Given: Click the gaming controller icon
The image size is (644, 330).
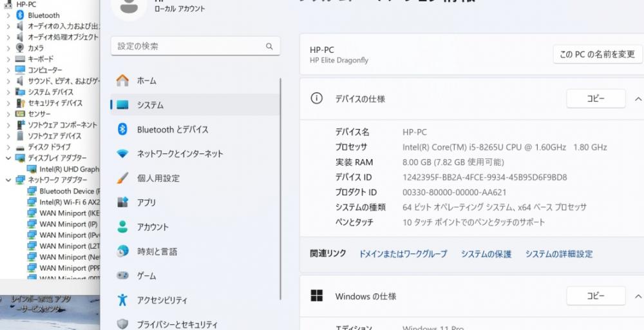Looking at the screenshot, I should point(122,276).
